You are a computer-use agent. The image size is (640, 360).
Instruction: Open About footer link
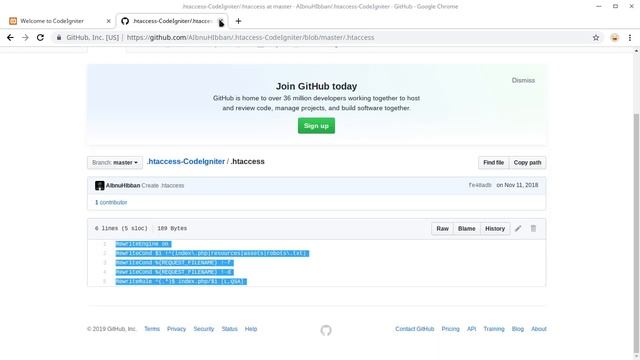point(539,329)
